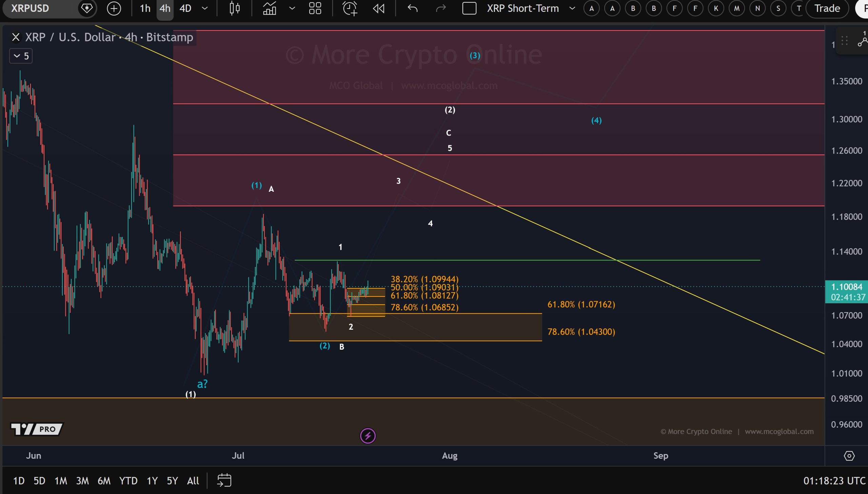868x494 pixels.
Task: Open the Indicators panel
Action: pyautogui.click(x=270, y=8)
